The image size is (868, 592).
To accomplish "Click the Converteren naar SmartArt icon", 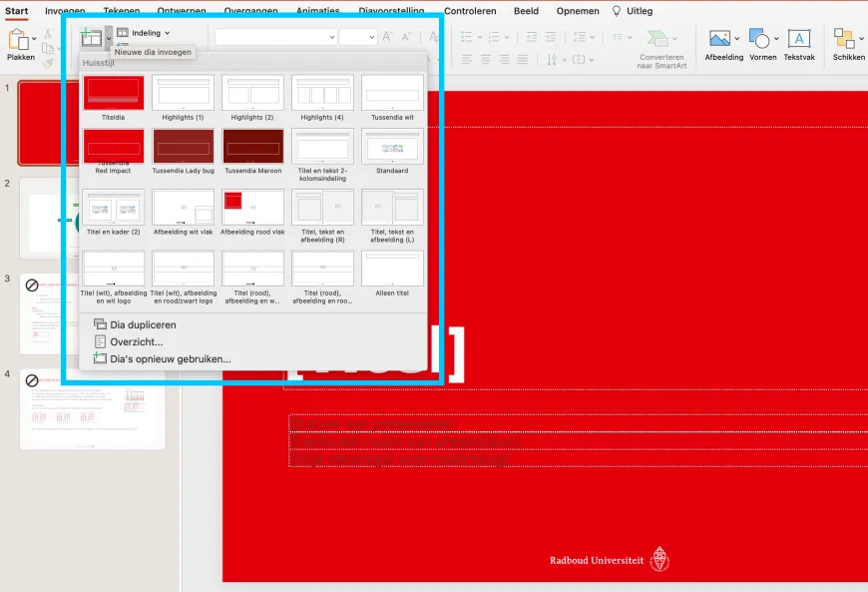I will [657, 38].
